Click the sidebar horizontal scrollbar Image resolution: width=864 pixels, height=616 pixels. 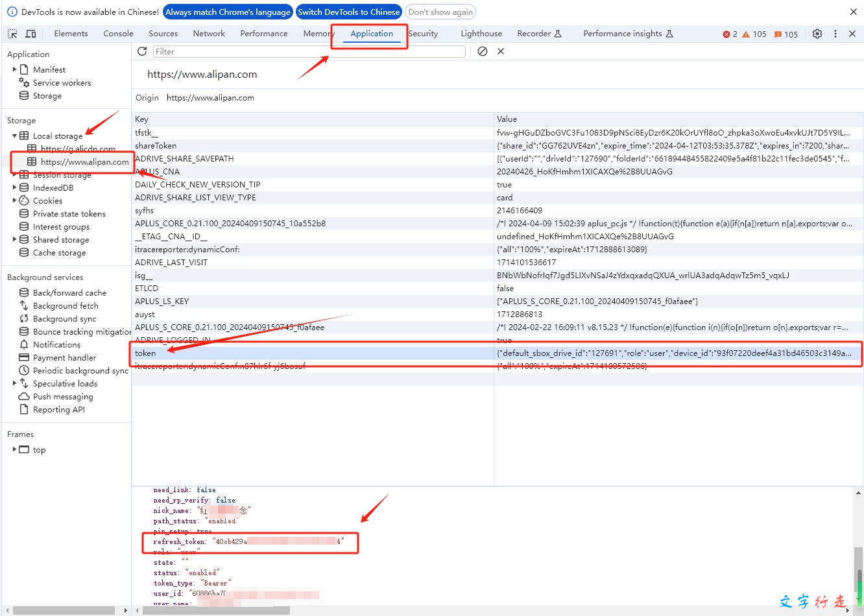(65, 610)
